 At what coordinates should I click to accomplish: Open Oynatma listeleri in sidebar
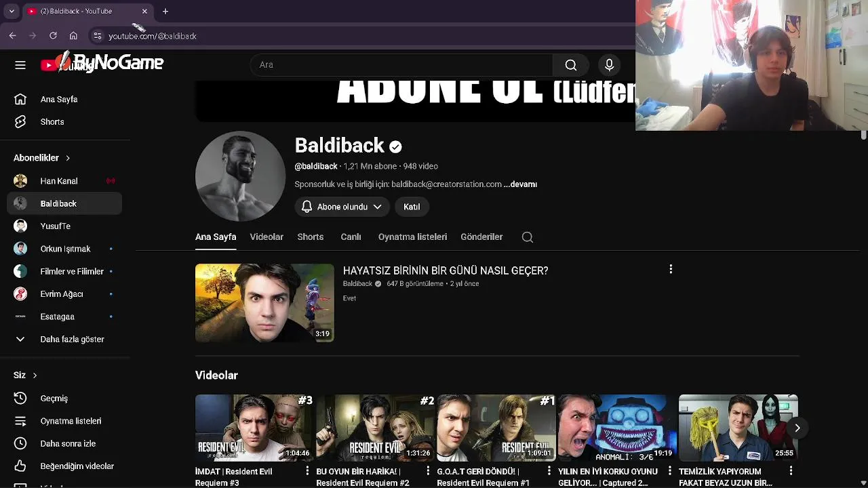(65, 421)
